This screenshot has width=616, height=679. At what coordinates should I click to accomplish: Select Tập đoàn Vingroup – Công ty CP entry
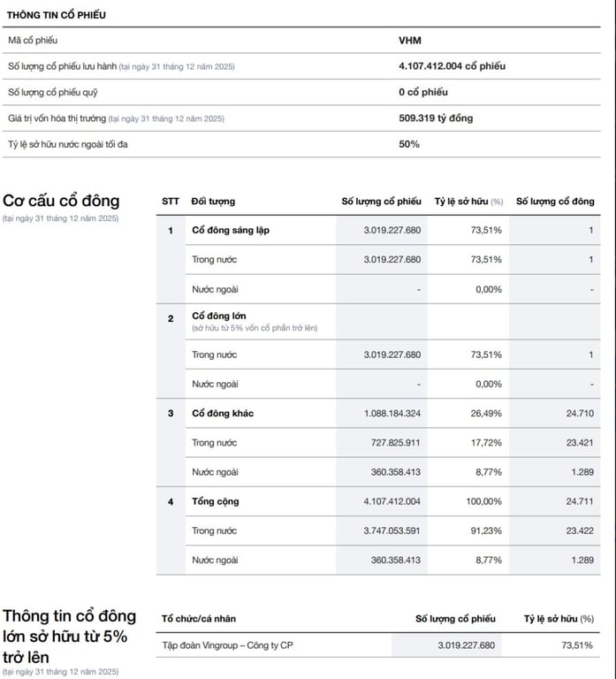(227, 645)
